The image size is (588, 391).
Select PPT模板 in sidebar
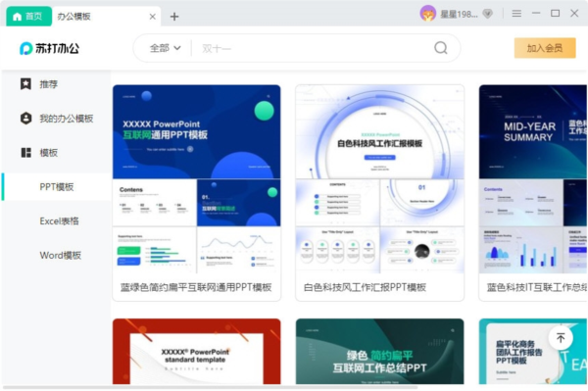click(x=56, y=187)
